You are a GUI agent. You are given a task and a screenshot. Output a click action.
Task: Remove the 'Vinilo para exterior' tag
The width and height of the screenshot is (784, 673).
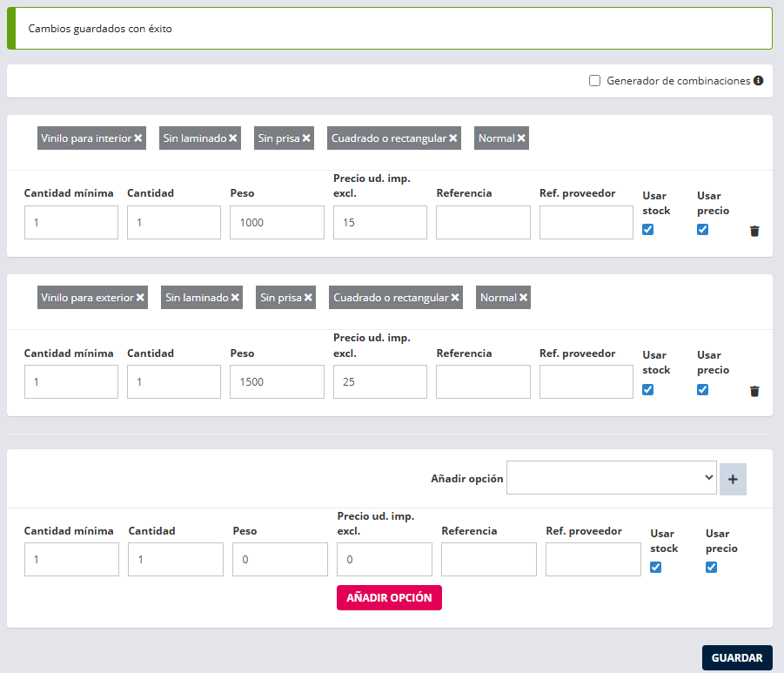140,298
